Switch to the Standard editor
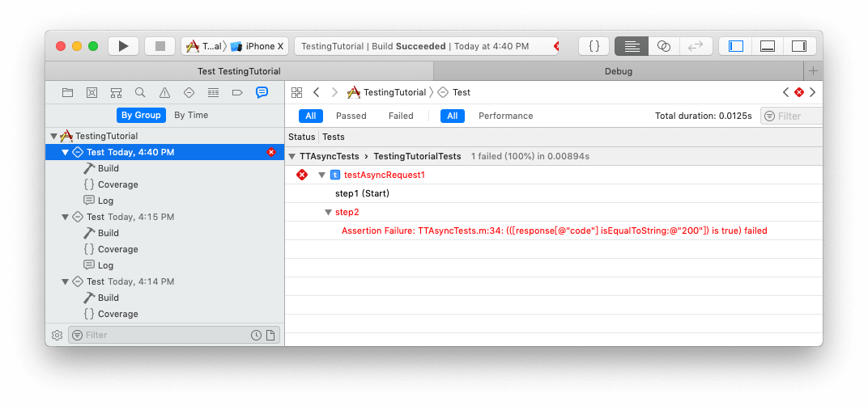This screenshot has width=868, height=406. pyautogui.click(x=632, y=46)
